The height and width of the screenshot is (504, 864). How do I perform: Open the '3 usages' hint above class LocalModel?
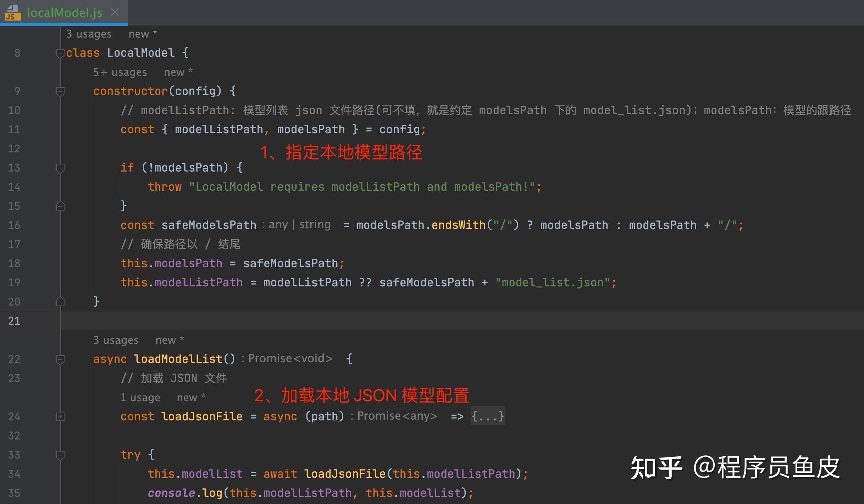pos(89,34)
